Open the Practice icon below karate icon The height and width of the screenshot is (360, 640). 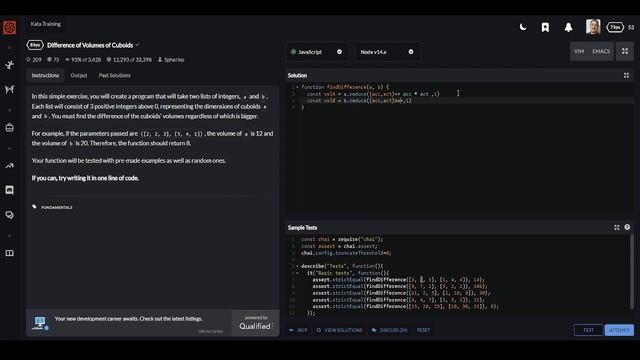[x=9, y=89]
